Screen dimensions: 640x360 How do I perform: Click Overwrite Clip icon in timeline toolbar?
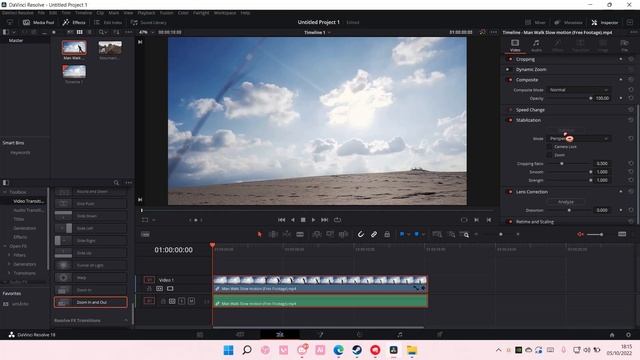click(330, 234)
